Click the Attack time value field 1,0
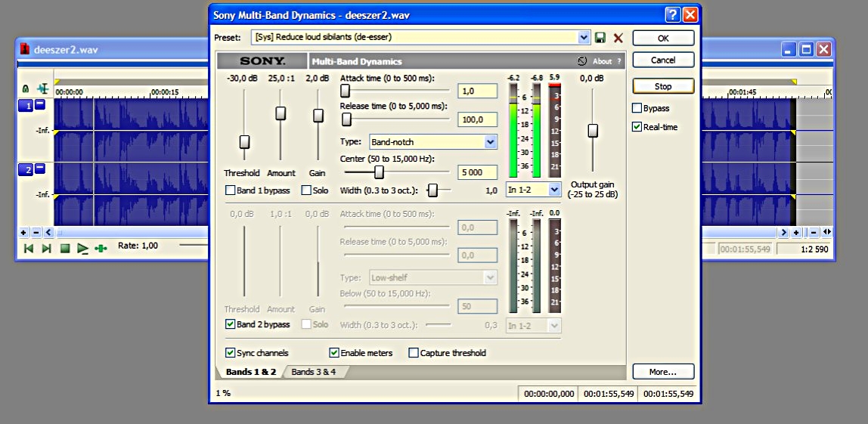This screenshot has height=424, width=868. coord(478,91)
